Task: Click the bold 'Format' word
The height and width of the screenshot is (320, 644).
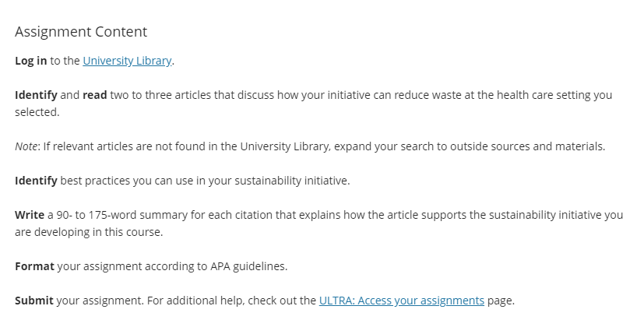Action: 34,266
